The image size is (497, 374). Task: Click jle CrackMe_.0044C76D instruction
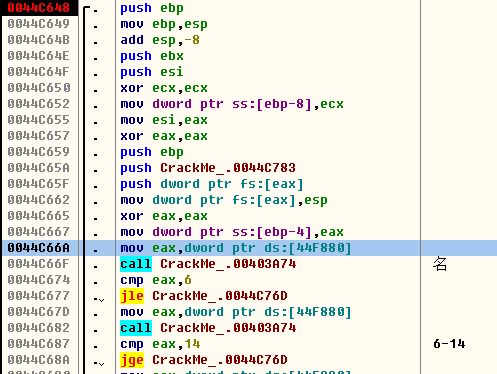(x=204, y=296)
